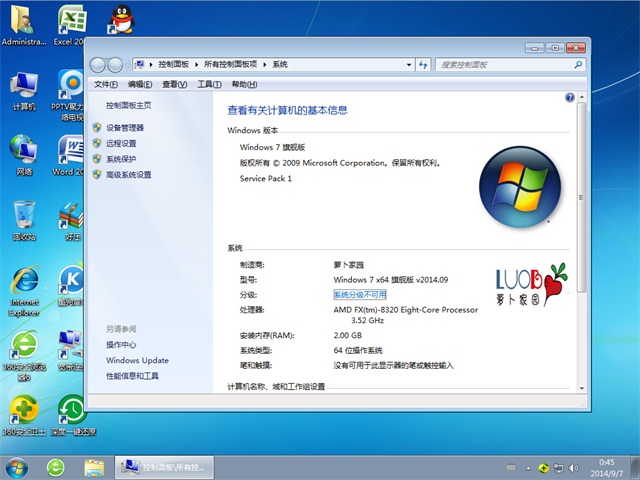Click the vertical scrollbar thumb
Image resolution: width=640 pixels, height=480 pixels.
(582, 197)
